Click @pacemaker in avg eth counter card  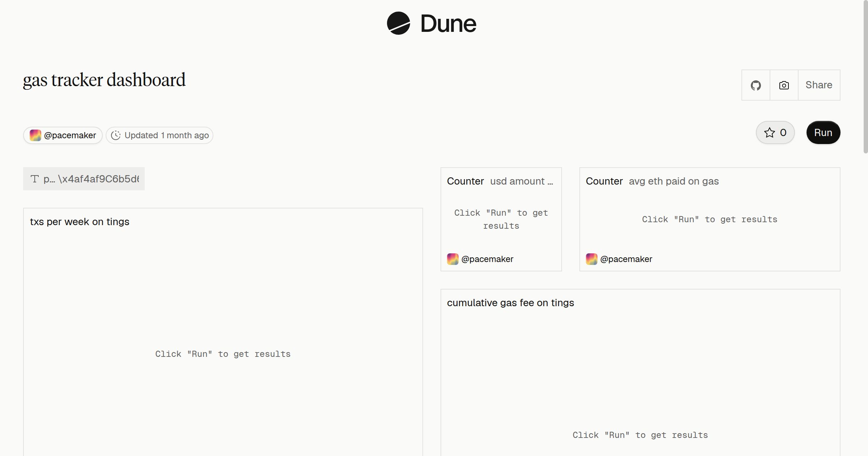coord(626,259)
